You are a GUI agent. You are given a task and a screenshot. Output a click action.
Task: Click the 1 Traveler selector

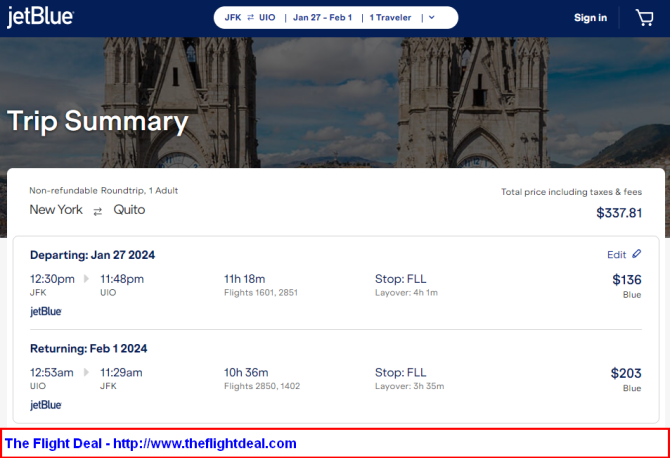390,18
